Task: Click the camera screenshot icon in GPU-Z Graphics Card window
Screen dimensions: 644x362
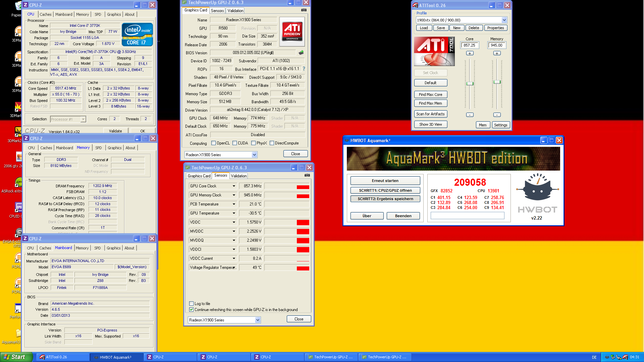Action: pos(304,10)
